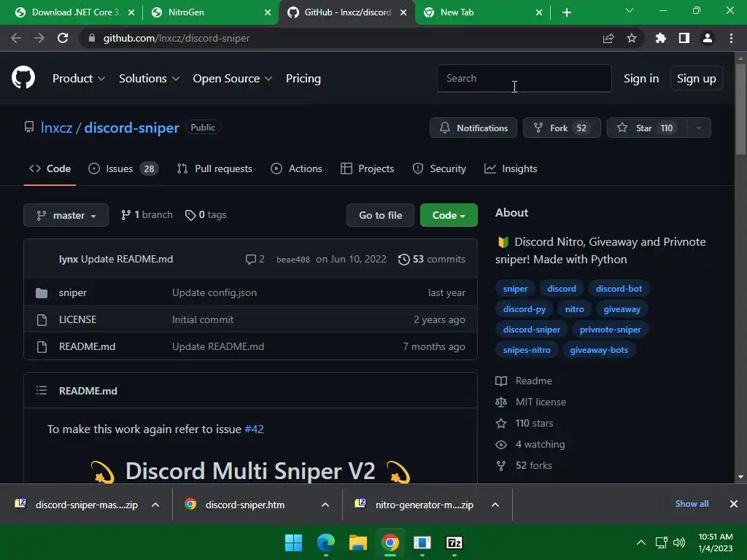Screen dimensions: 747x560
Task: Star the discord-sniper repository
Action: point(646,128)
